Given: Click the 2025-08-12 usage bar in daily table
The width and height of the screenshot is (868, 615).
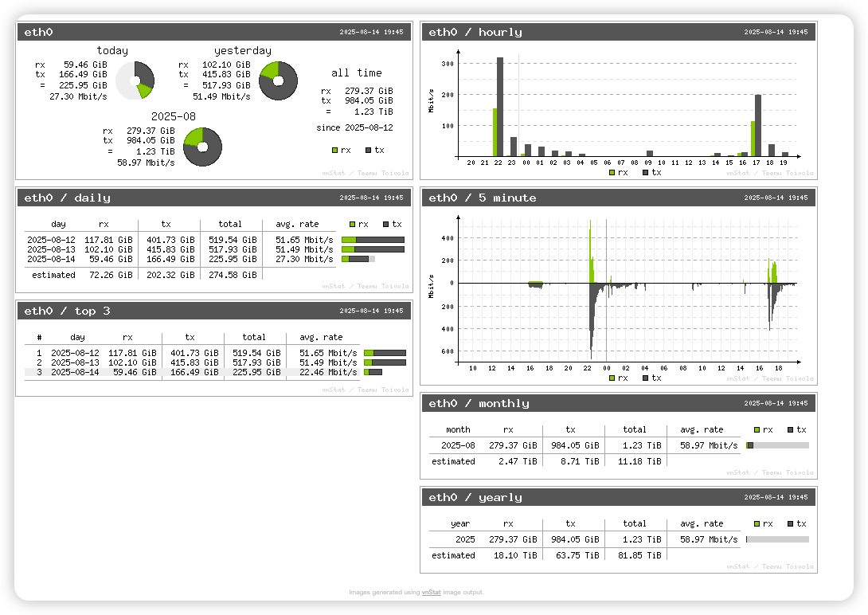Looking at the screenshot, I should (373, 240).
